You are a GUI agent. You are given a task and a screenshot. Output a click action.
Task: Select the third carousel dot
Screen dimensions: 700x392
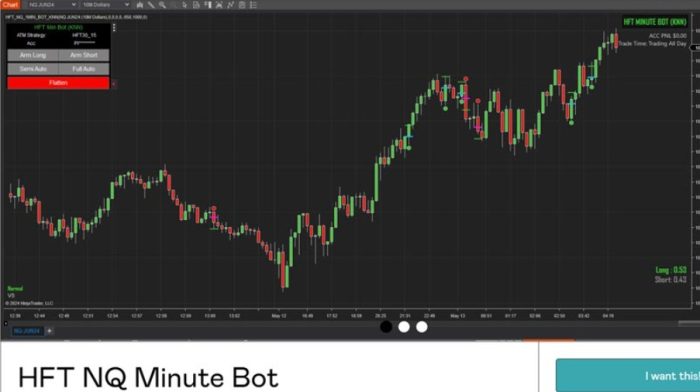422,327
